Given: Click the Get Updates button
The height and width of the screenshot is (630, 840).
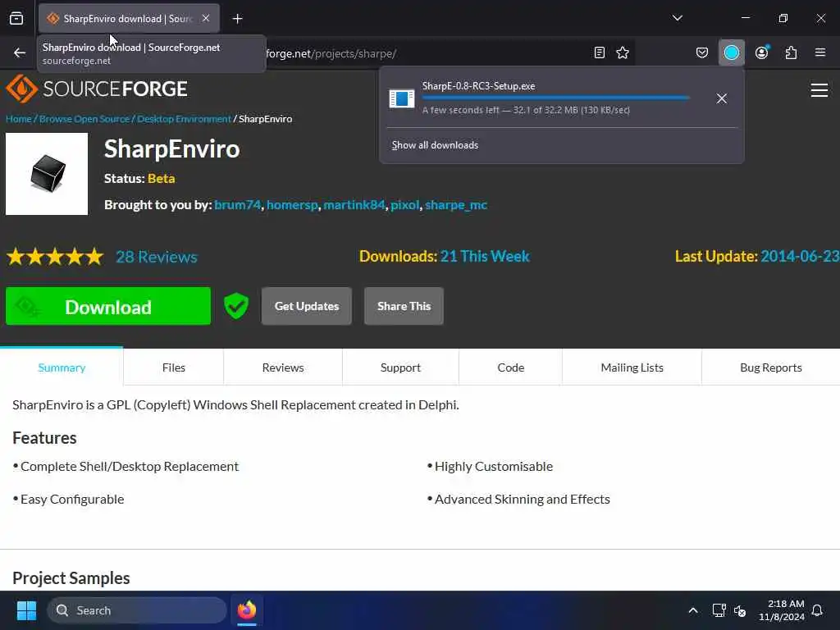Looking at the screenshot, I should (307, 306).
